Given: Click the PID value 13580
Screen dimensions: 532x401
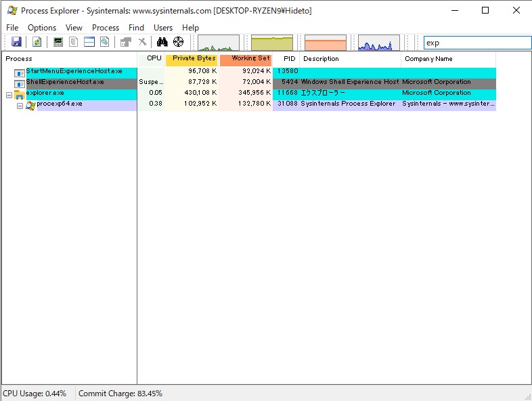Looking at the screenshot, I should (x=288, y=71).
